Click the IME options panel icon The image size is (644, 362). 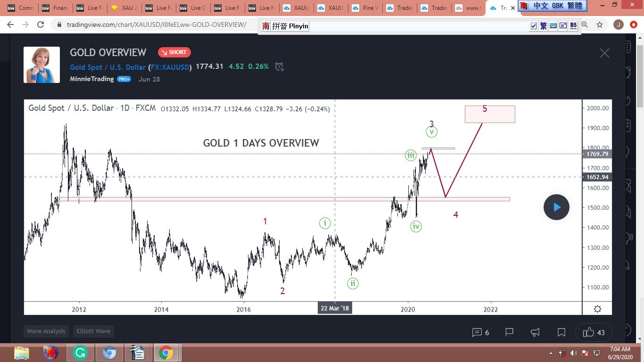[x=563, y=26]
